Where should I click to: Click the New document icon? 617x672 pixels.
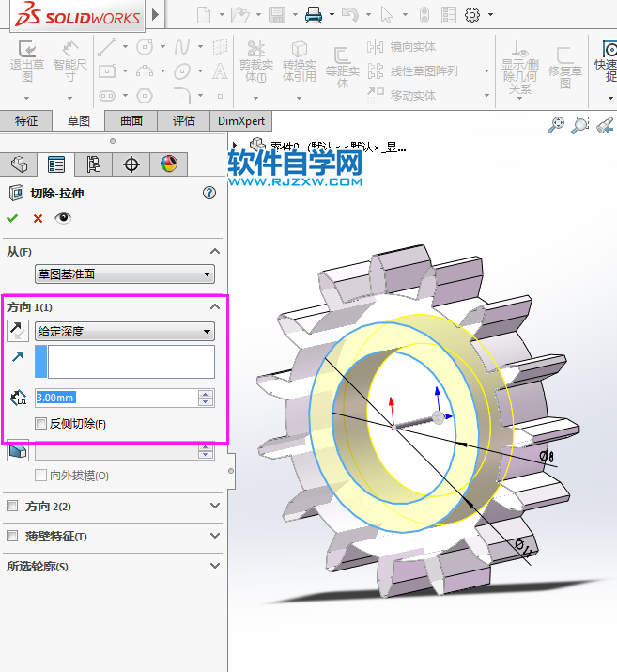click(x=204, y=15)
